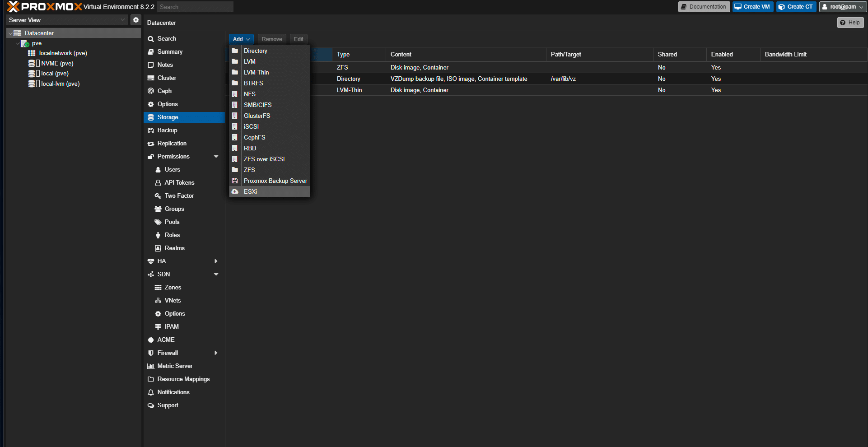Open API Tokens under Permissions

point(184,183)
